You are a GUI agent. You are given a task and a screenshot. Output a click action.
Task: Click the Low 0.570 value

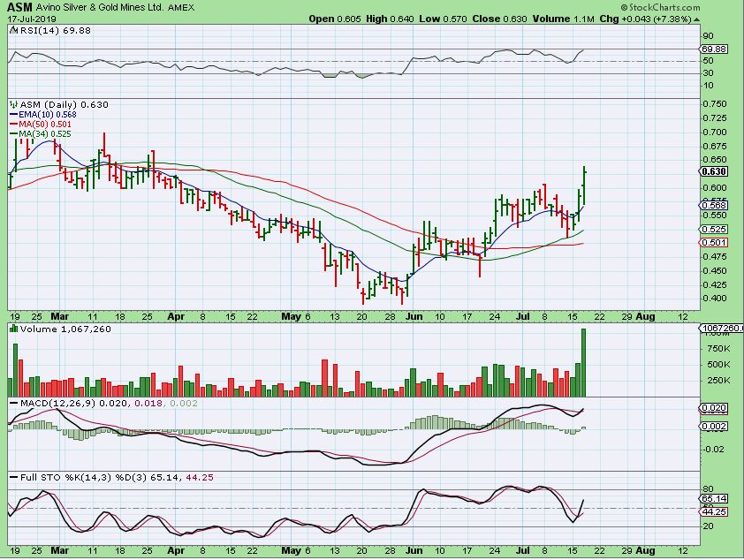[x=444, y=19]
